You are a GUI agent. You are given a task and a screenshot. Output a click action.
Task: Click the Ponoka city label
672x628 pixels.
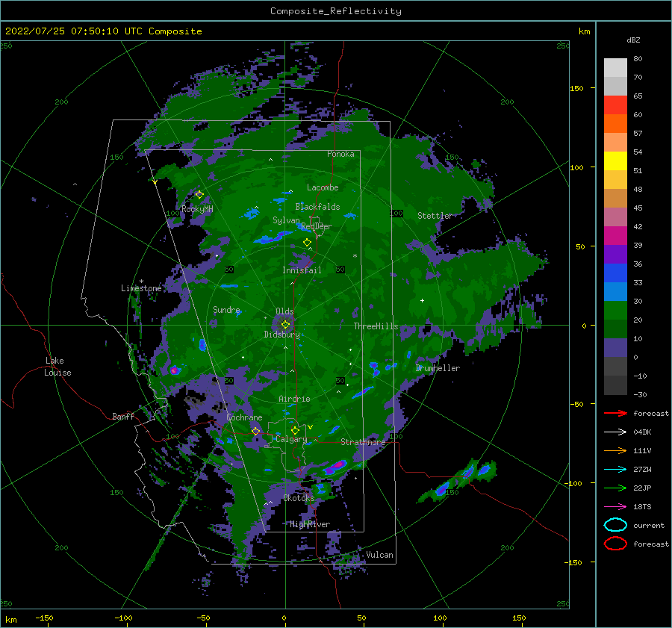point(340,154)
